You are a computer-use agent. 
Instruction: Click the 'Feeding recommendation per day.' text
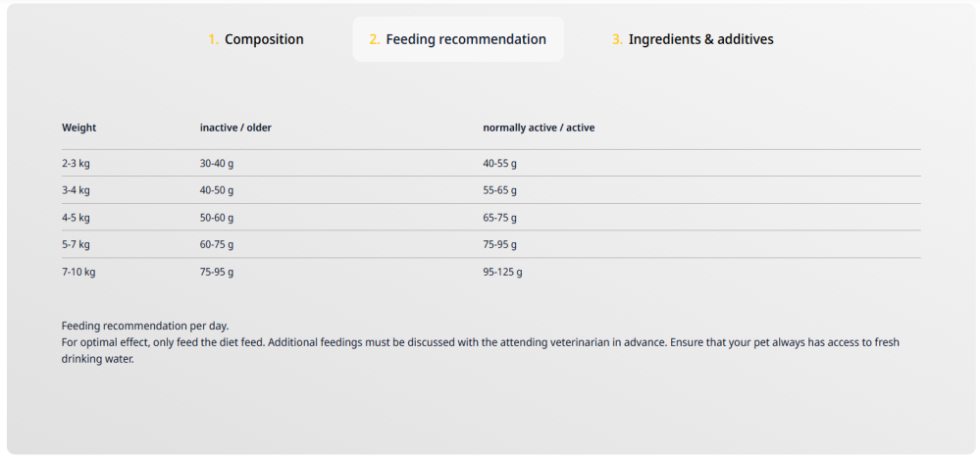(145, 326)
